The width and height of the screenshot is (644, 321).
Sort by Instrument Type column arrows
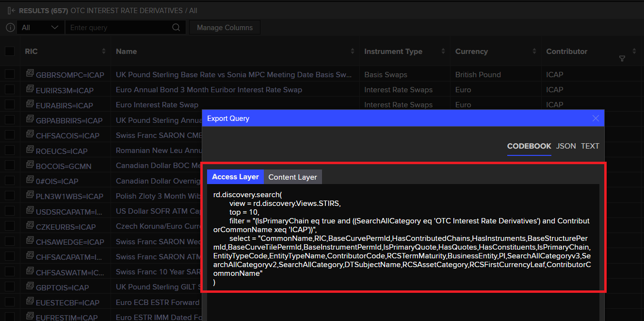(x=443, y=51)
